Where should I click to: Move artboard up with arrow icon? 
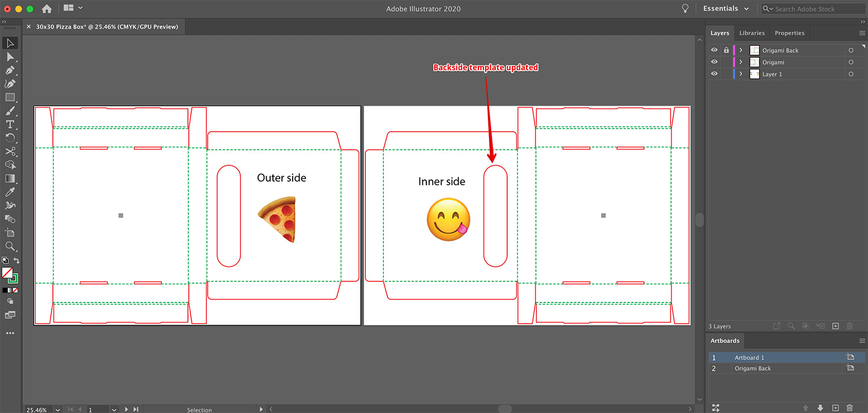(x=805, y=407)
